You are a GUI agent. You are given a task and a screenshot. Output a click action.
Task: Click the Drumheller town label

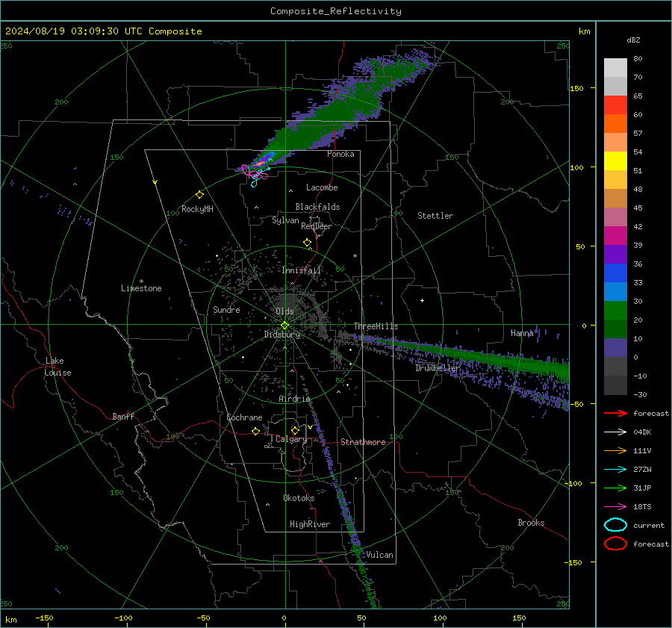pyautogui.click(x=438, y=368)
